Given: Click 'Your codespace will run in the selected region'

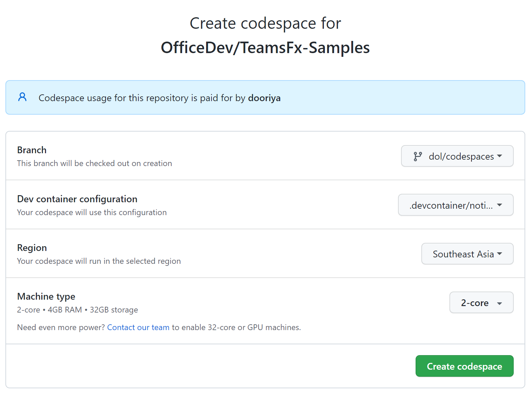Looking at the screenshot, I should click(x=99, y=261).
